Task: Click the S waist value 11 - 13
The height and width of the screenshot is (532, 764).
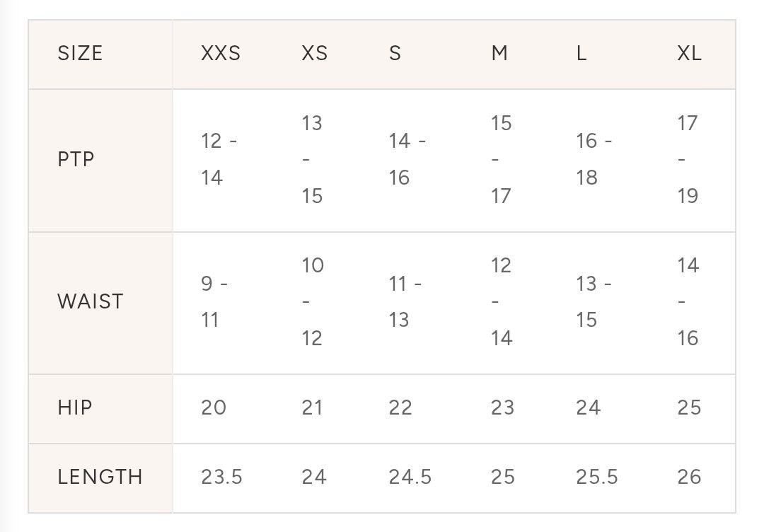Action: tap(405, 301)
